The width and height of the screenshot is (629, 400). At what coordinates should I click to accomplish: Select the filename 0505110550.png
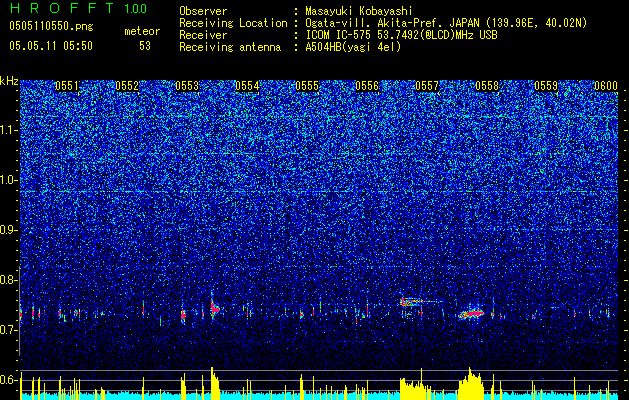tap(51, 26)
